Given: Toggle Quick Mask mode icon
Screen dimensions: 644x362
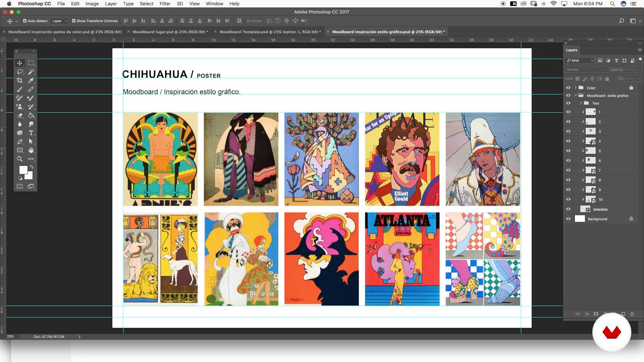Looking at the screenshot, I should click(x=20, y=186).
